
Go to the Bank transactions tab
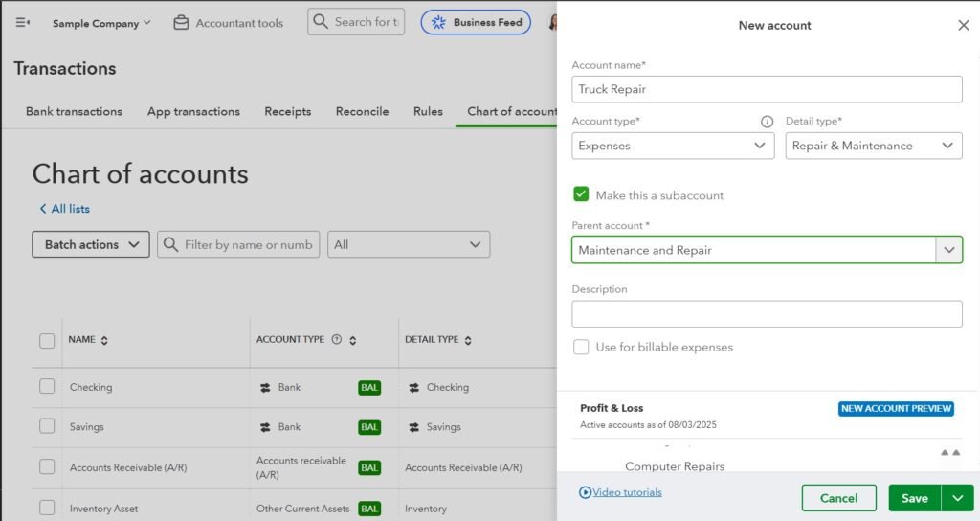(x=74, y=111)
